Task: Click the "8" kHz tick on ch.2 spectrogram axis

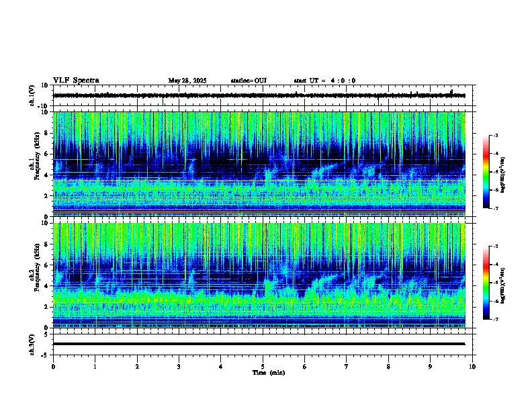Action: pyautogui.click(x=47, y=244)
